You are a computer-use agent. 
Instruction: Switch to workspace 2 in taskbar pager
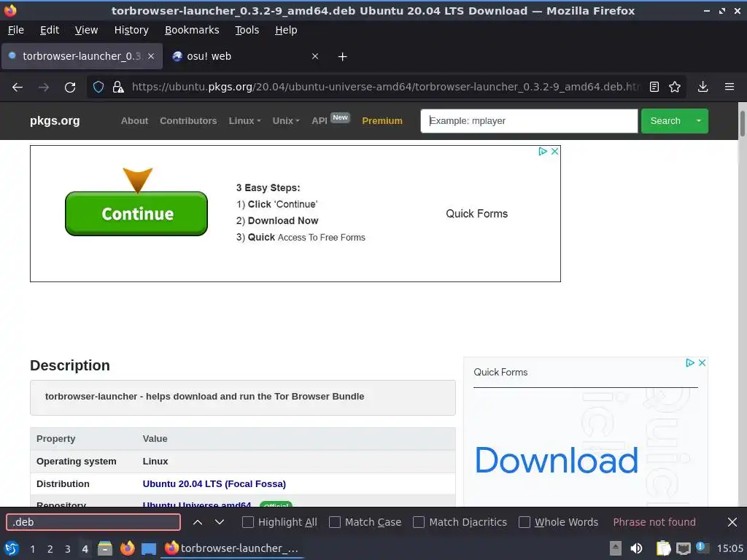[50, 549]
